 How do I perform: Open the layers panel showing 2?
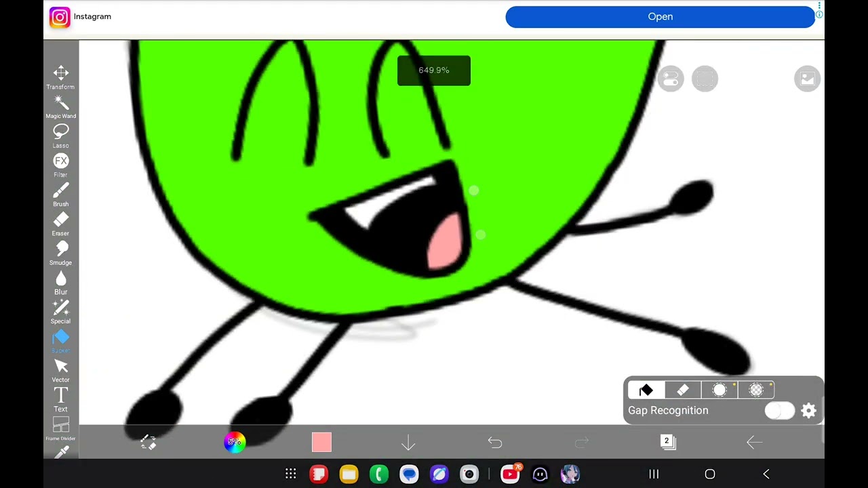tap(668, 442)
